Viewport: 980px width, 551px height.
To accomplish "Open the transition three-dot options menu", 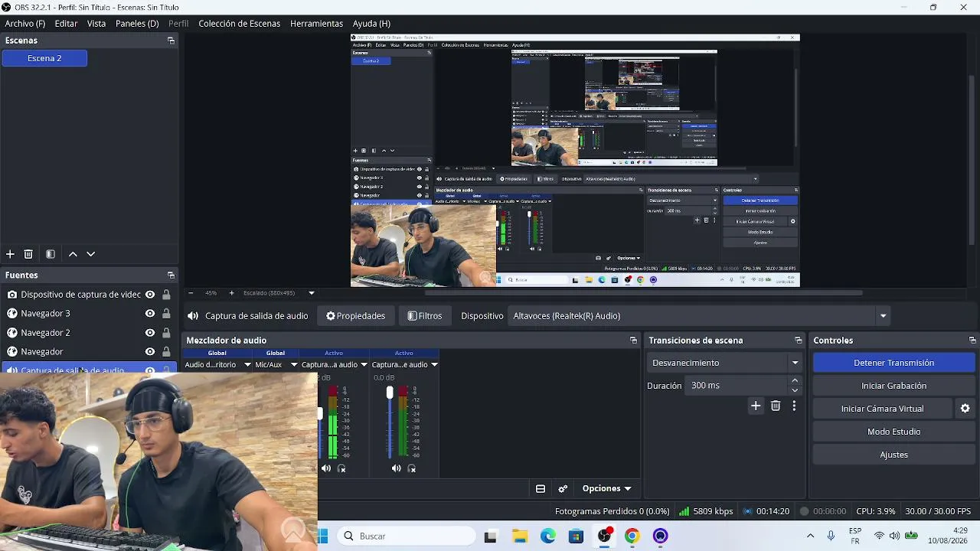I will pyautogui.click(x=794, y=406).
